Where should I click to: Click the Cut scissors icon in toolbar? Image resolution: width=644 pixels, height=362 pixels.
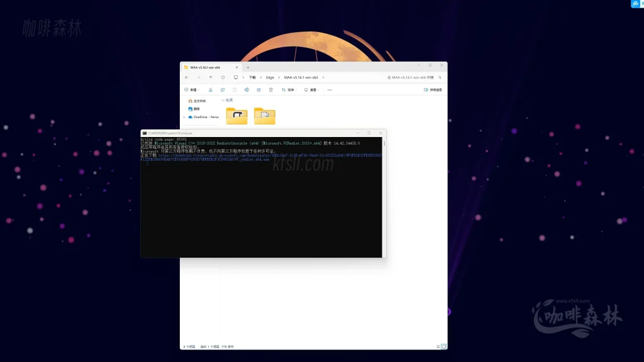[x=211, y=90]
